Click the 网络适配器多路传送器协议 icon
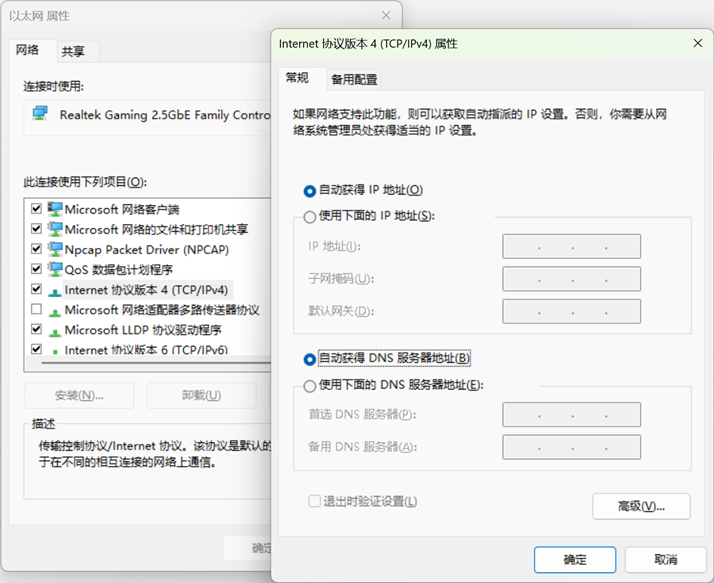The height and width of the screenshot is (583, 714). 55,310
